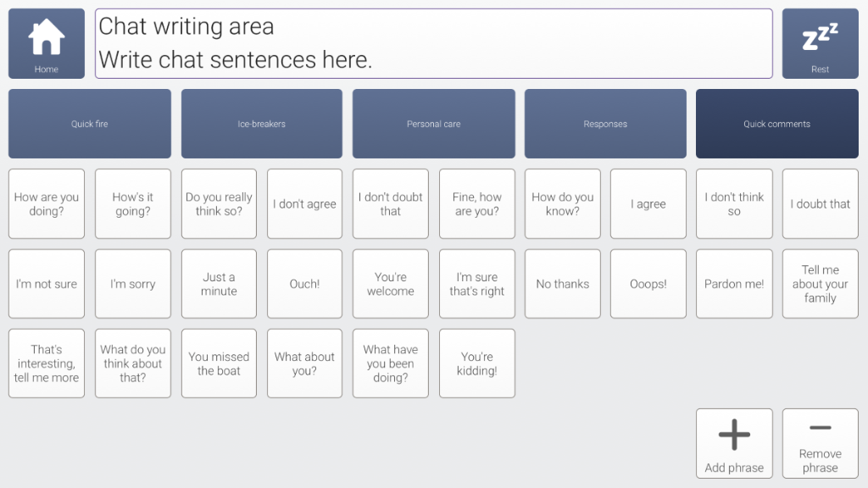Screen dimensions: 868x488
Task: Pick the "Just a minute" phrase
Action: [x=219, y=284]
